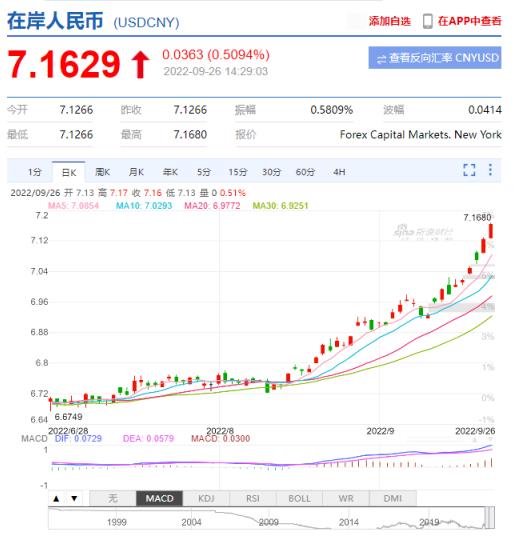Click the 波幅 value 0.0414

(x=485, y=110)
